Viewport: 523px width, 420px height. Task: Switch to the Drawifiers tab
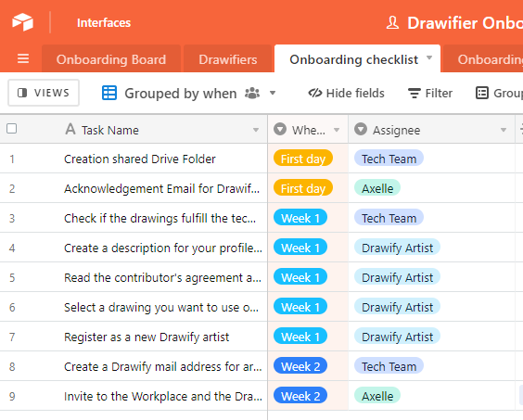point(228,59)
